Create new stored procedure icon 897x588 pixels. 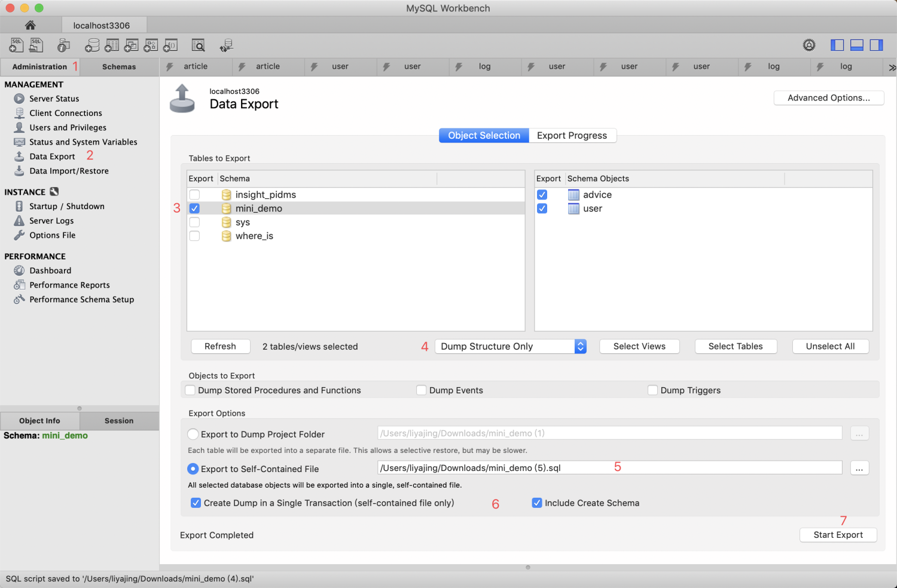point(151,45)
